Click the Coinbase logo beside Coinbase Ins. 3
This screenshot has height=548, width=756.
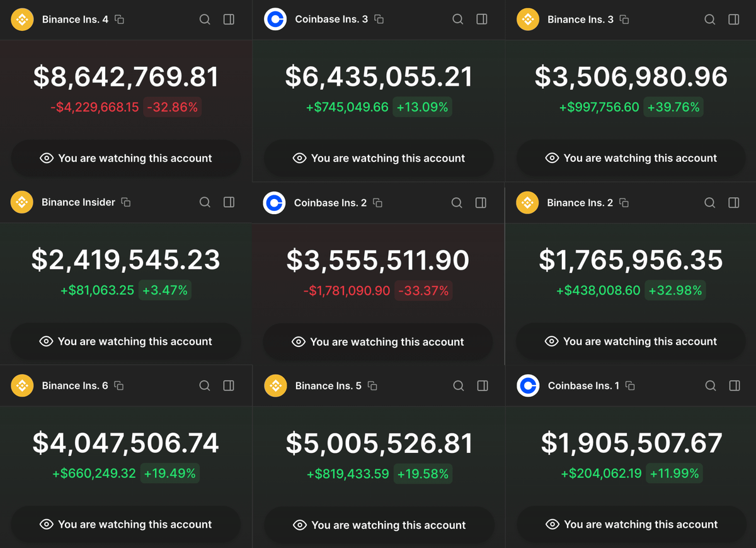[x=275, y=20]
